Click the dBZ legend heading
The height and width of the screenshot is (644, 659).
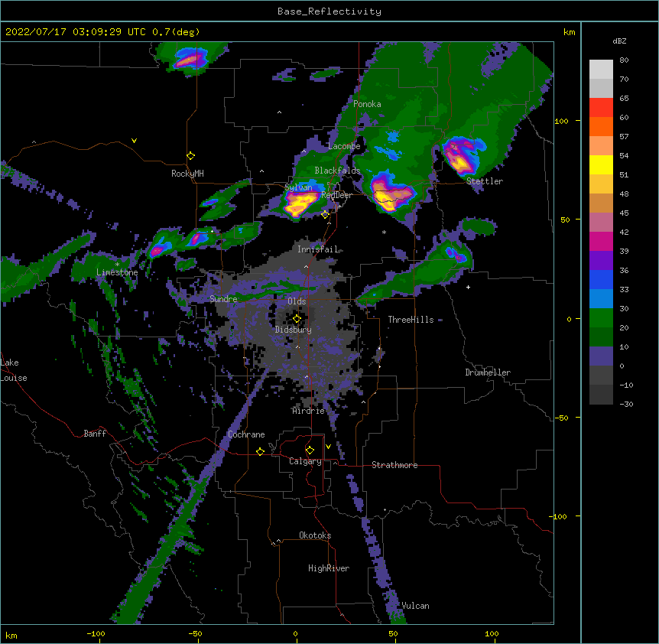(619, 41)
